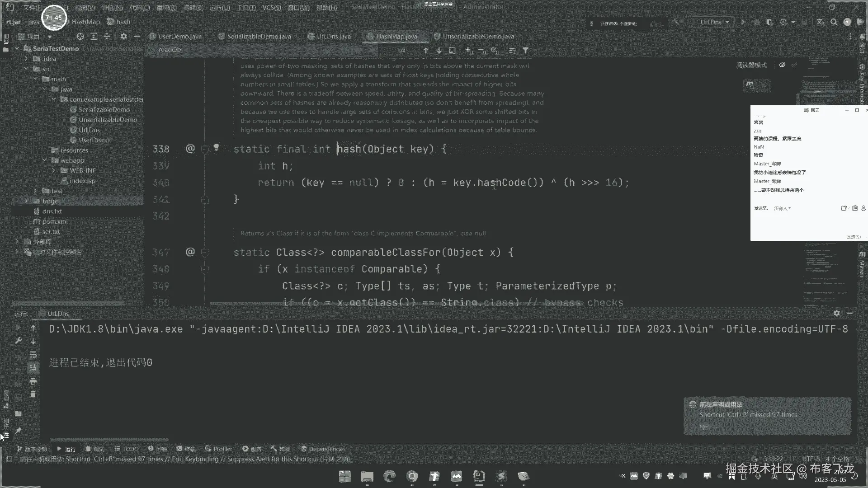Click the search magnifier in top toolbar

click(x=834, y=22)
